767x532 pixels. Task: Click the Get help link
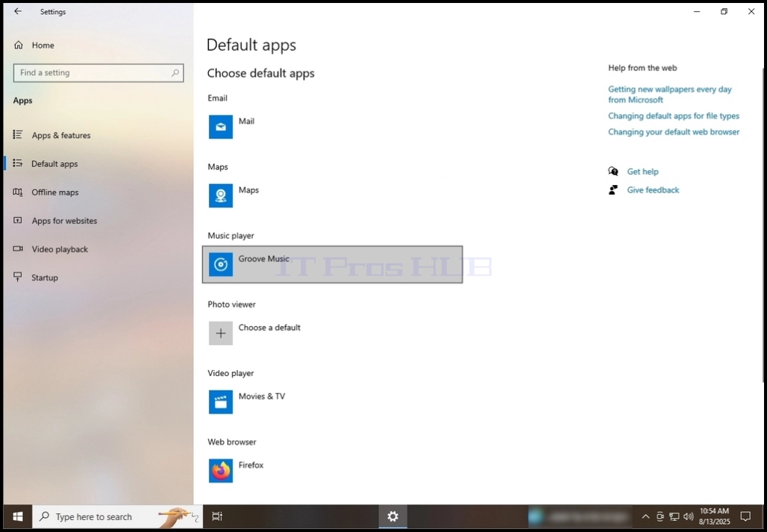[x=642, y=172]
